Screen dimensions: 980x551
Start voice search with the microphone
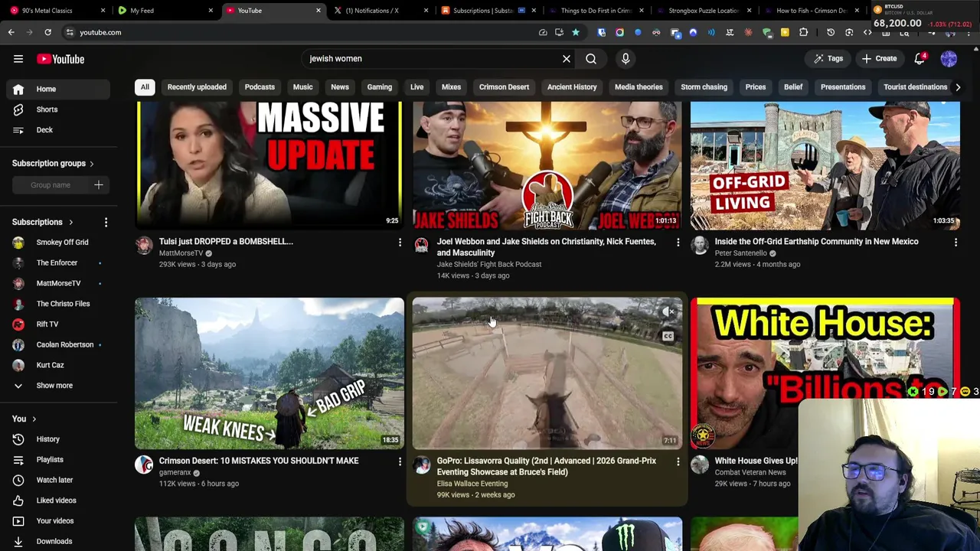pyautogui.click(x=626, y=59)
